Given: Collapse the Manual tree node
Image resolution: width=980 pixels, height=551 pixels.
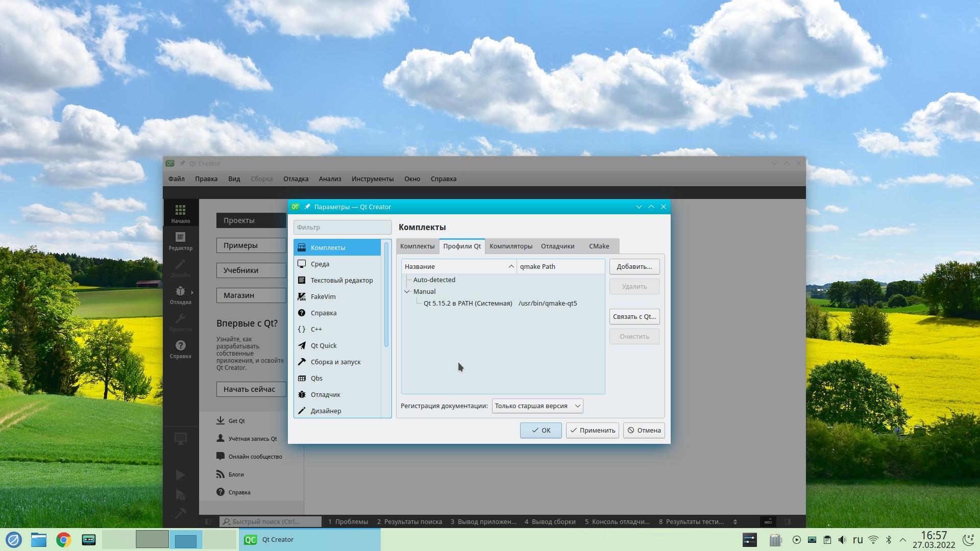Looking at the screenshot, I should point(407,292).
